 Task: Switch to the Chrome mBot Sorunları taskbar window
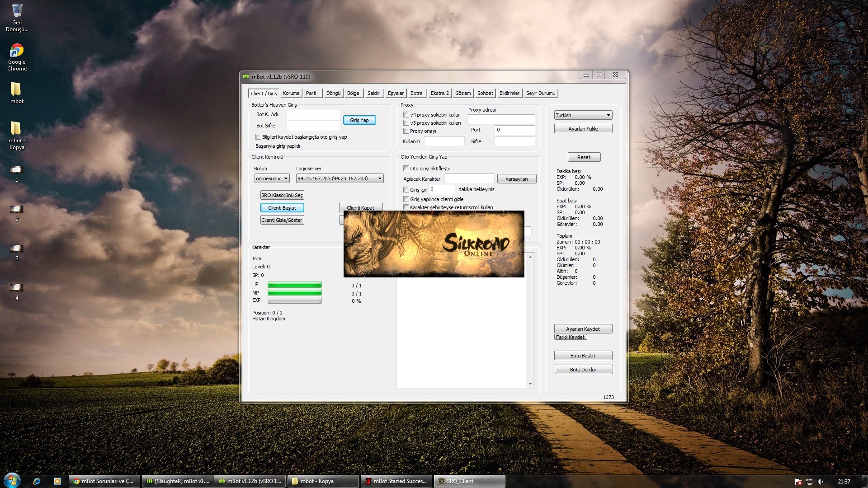(104, 481)
